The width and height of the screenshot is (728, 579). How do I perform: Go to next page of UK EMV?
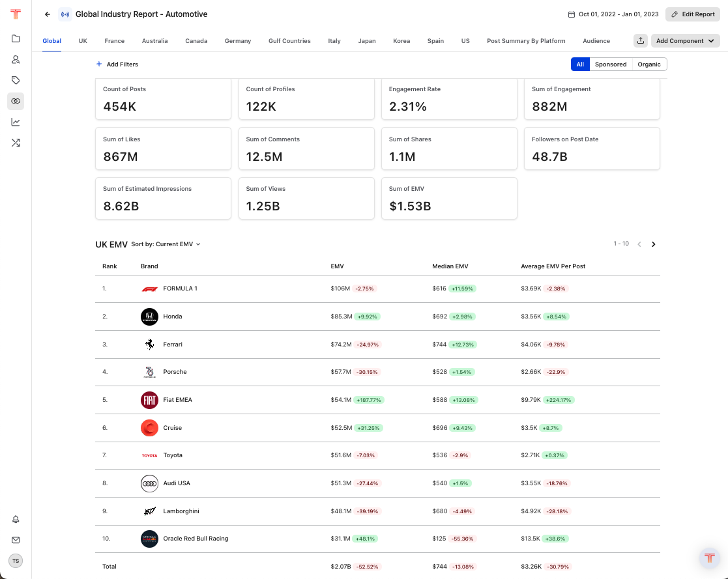tap(654, 244)
